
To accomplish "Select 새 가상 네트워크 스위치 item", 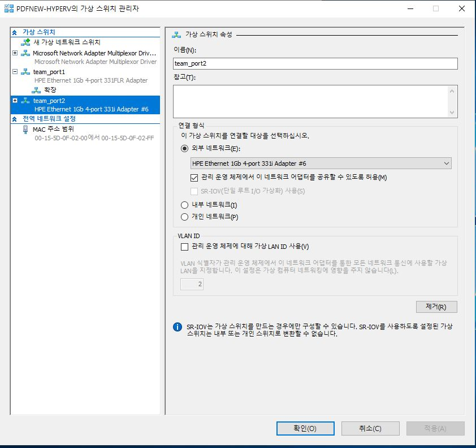I will 67,42.
